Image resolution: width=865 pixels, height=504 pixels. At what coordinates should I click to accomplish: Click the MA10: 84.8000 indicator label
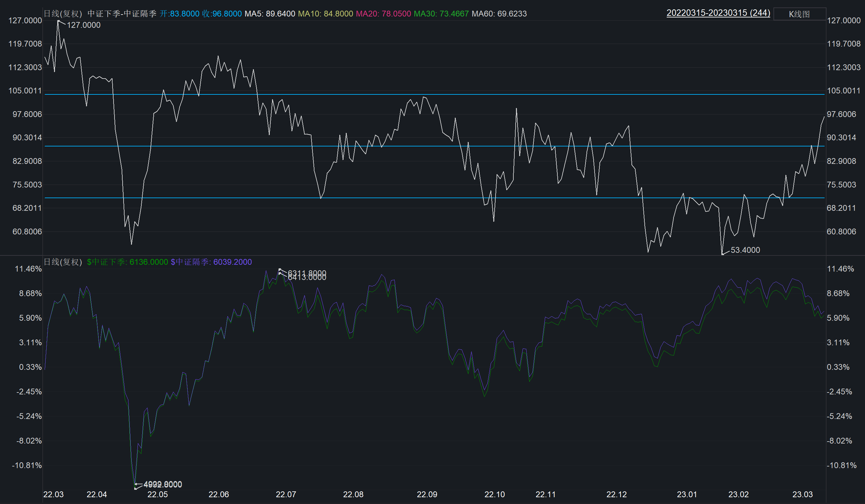pos(325,14)
